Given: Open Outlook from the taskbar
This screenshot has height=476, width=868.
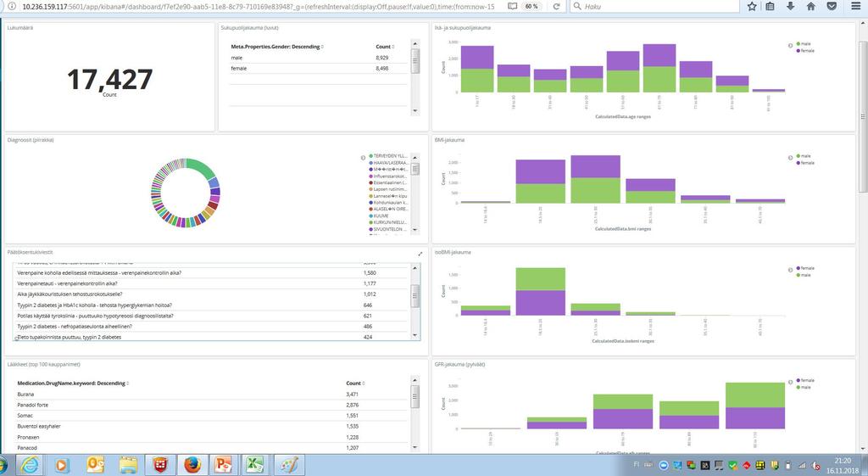Looking at the screenshot, I should [x=96, y=465].
